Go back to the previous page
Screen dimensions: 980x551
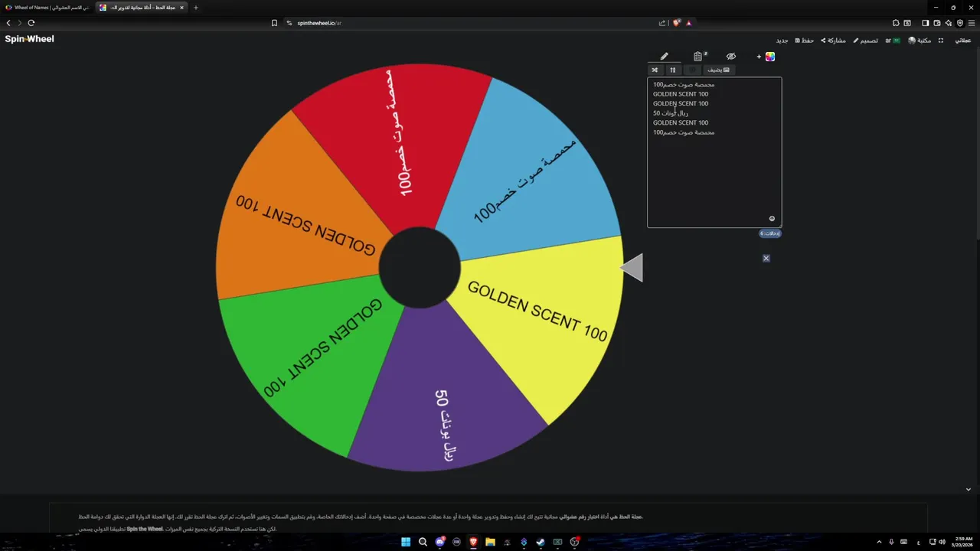(8, 23)
